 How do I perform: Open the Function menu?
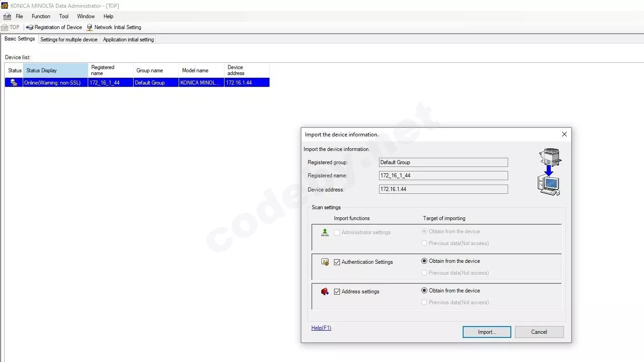41,16
